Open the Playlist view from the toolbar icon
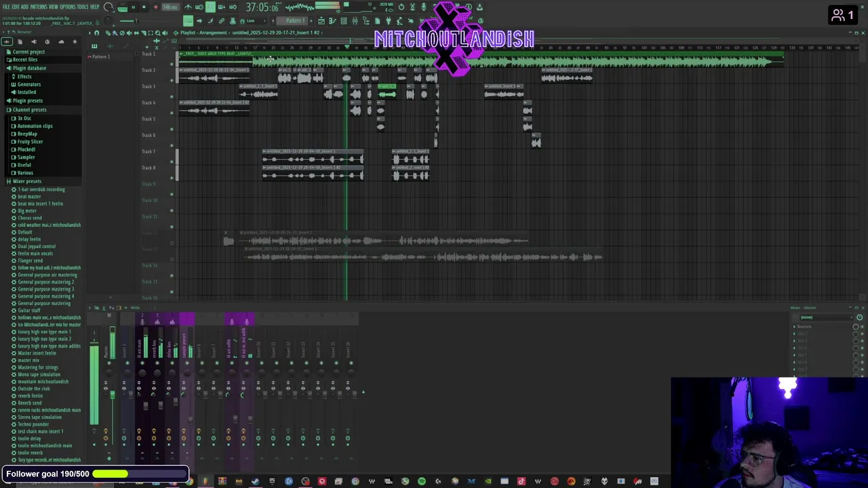The image size is (868, 488). [321, 21]
